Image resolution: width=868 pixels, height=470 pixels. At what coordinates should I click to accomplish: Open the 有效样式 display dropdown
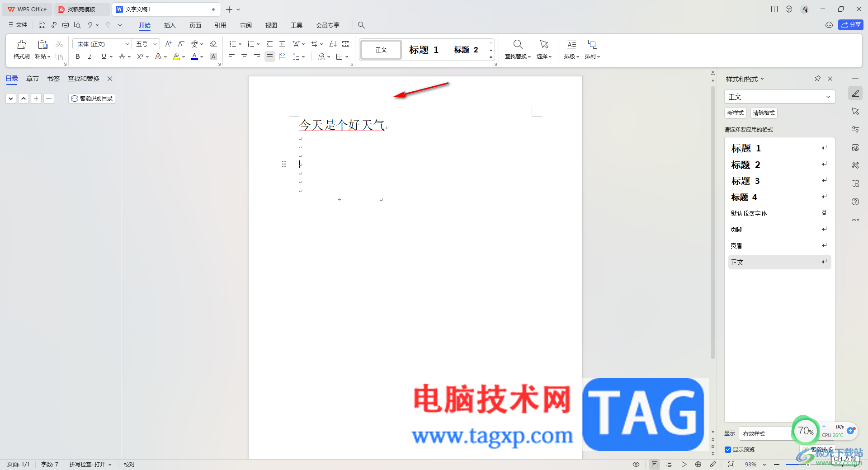[x=766, y=433]
